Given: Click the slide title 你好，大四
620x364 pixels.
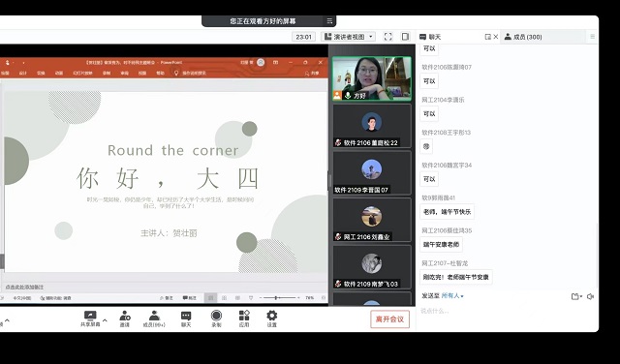Looking at the screenshot, I should coord(168,178).
